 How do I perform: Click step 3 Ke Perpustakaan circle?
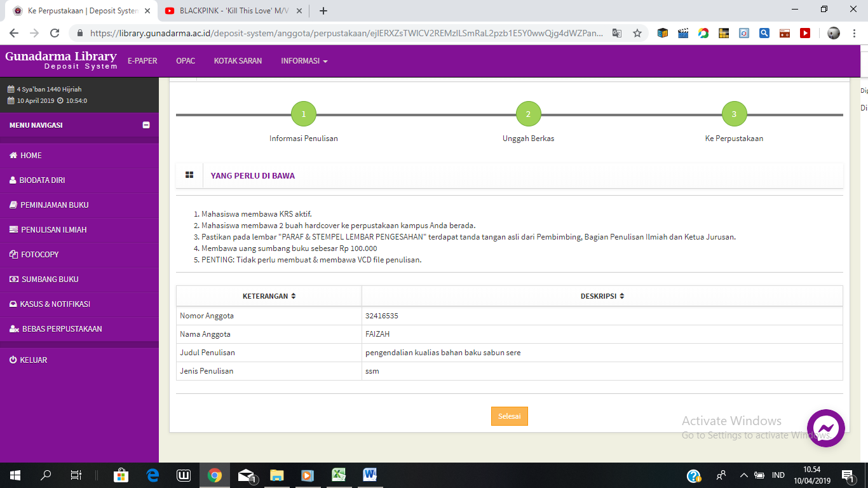click(734, 114)
